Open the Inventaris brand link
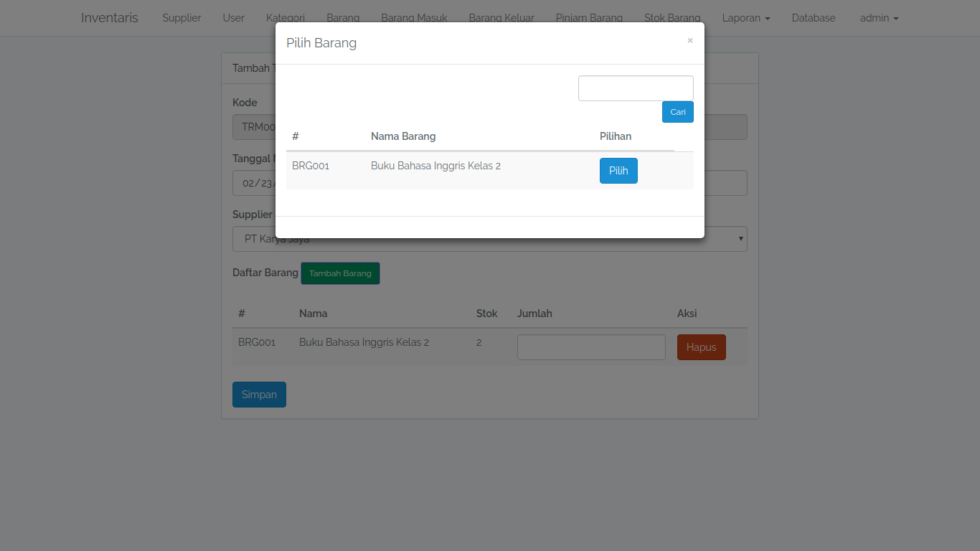The width and height of the screenshot is (980, 551). click(x=110, y=18)
